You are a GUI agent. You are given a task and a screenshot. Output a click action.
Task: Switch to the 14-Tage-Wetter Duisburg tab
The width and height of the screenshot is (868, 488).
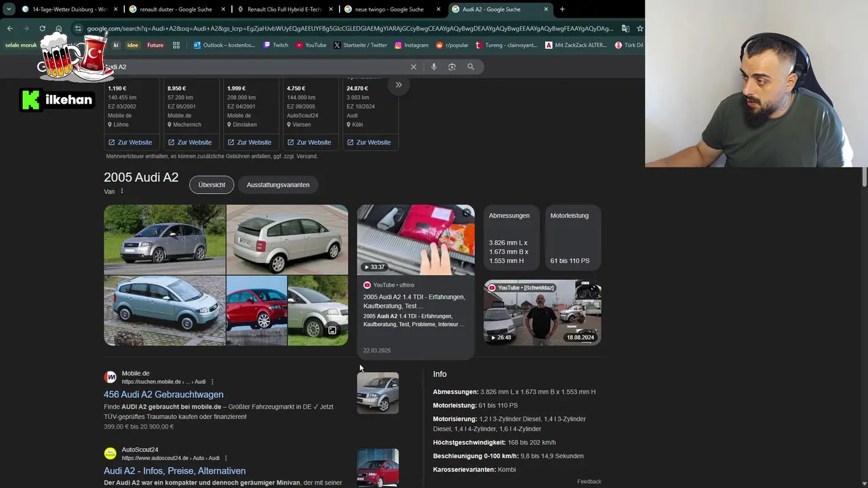pos(70,9)
